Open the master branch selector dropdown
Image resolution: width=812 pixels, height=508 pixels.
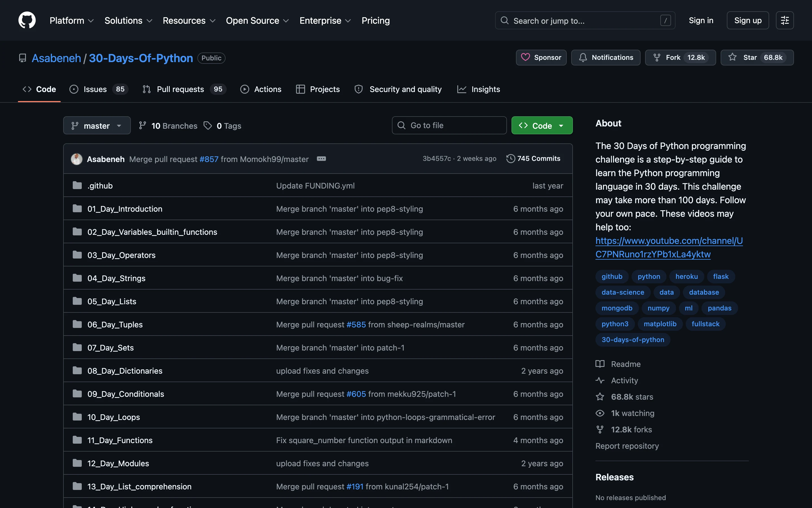click(x=97, y=125)
